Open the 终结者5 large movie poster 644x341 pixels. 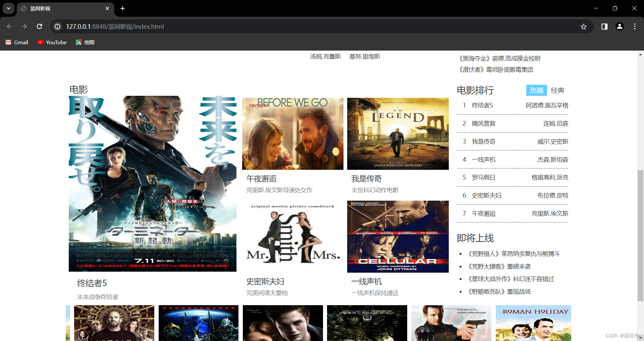pyautogui.click(x=153, y=184)
